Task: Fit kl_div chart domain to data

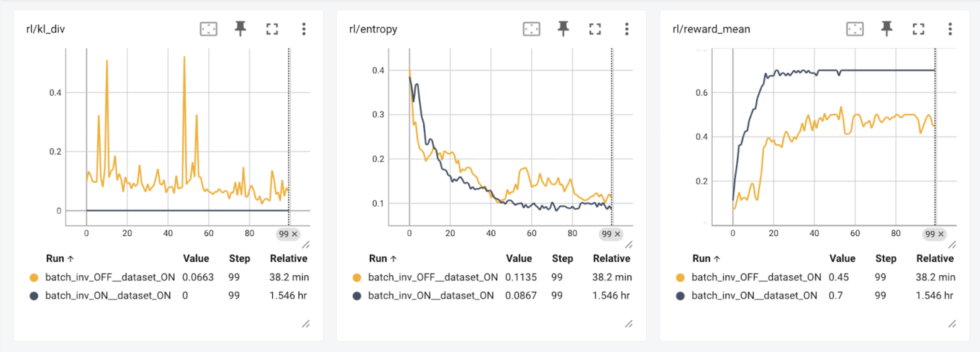Action: pos(208,29)
